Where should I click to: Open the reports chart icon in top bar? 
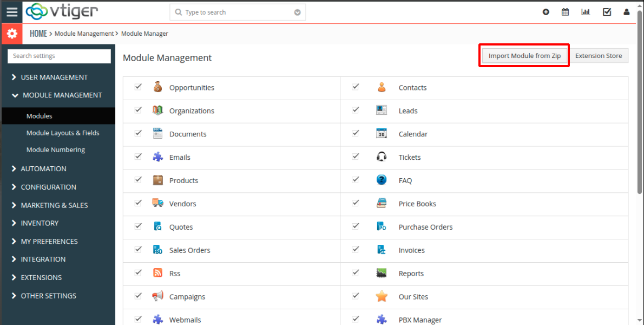click(x=586, y=12)
